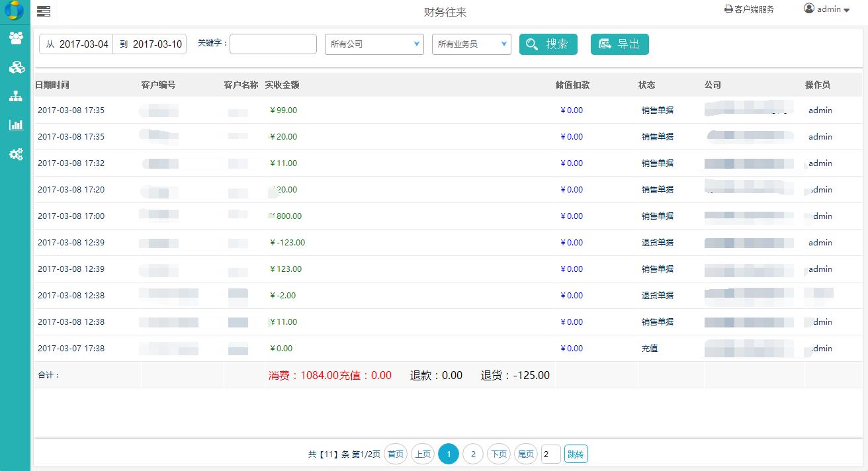The height and width of the screenshot is (471, 868).
Task: Click the ￥123.00 amount cell
Action: tap(286, 269)
